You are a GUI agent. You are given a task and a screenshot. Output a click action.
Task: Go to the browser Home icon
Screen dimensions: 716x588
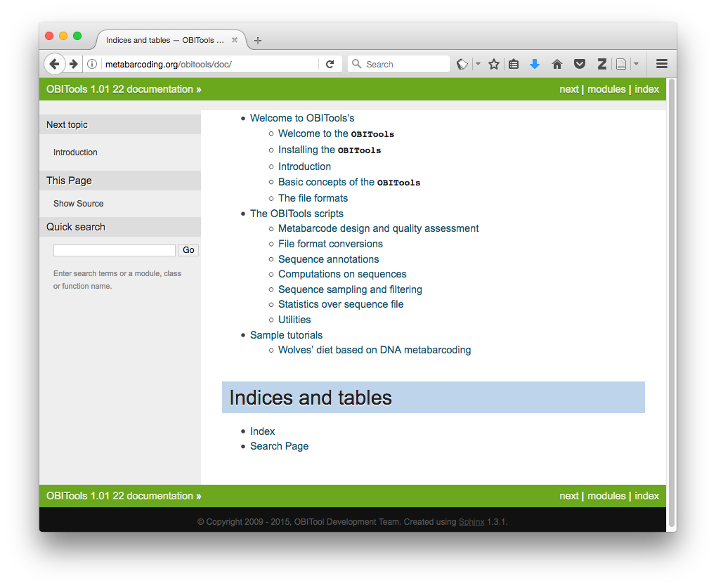(x=557, y=64)
